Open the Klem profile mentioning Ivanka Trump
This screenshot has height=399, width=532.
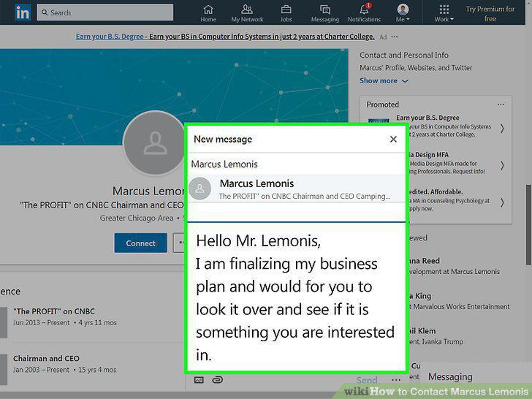pos(436,336)
